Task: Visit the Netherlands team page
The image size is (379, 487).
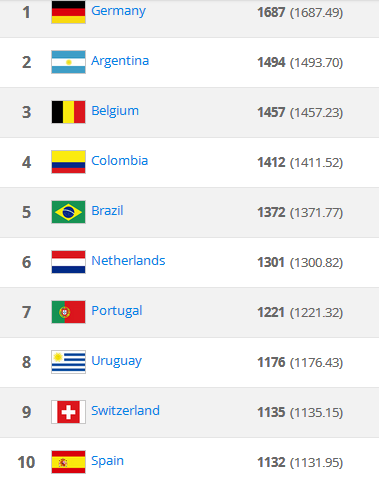Action: coord(128,261)
